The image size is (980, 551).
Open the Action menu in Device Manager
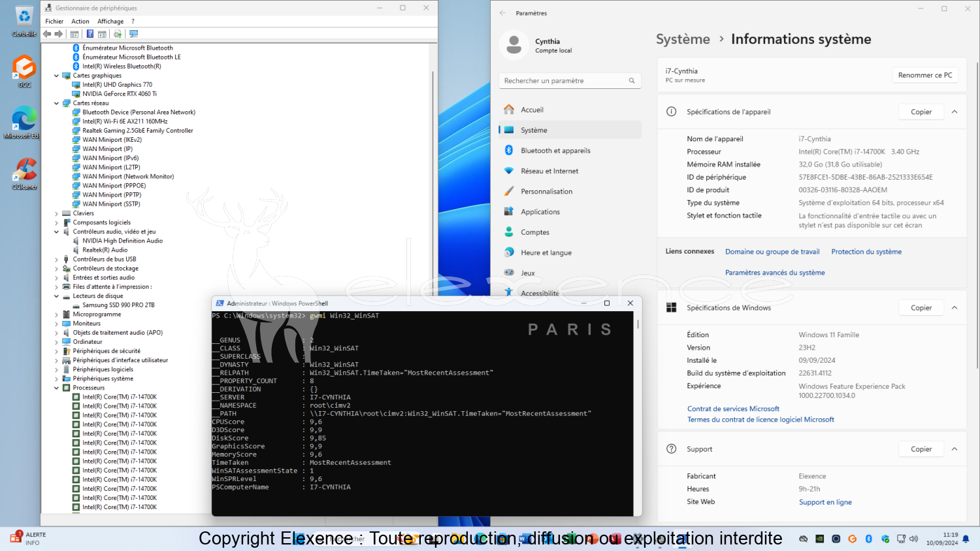pyautogui.click(x=80, y=22)
